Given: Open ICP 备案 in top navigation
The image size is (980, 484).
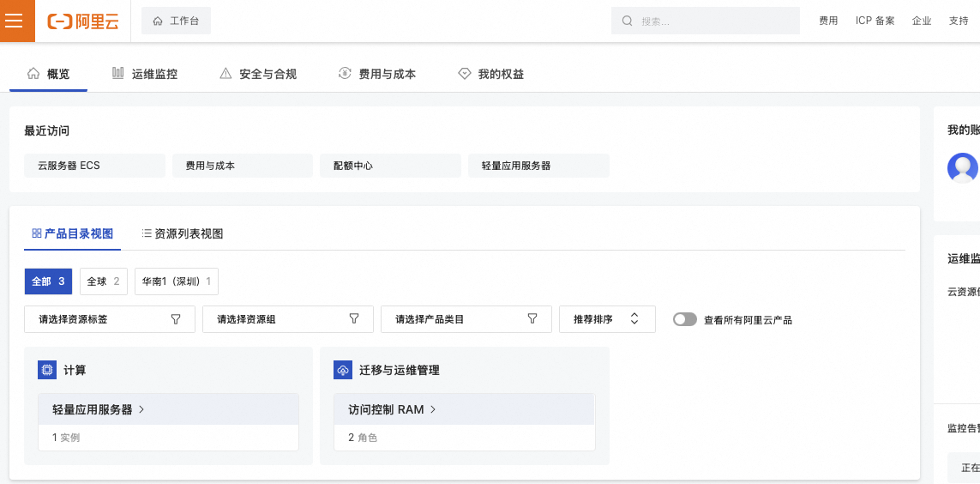Looking at the screenshot, I should click(875, 21).
